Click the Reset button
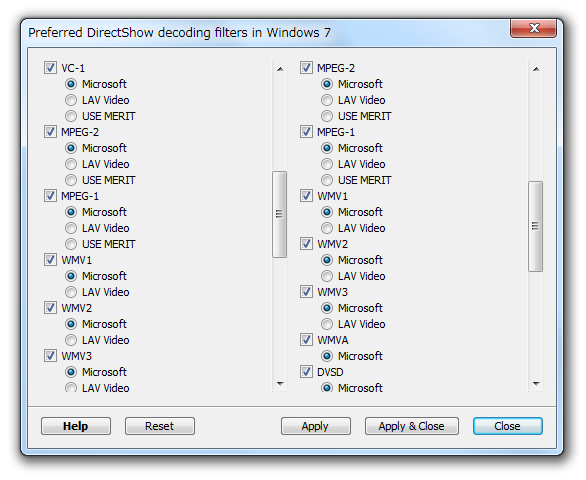The width and height of the screenshot is (586, 480). (160, 426)
